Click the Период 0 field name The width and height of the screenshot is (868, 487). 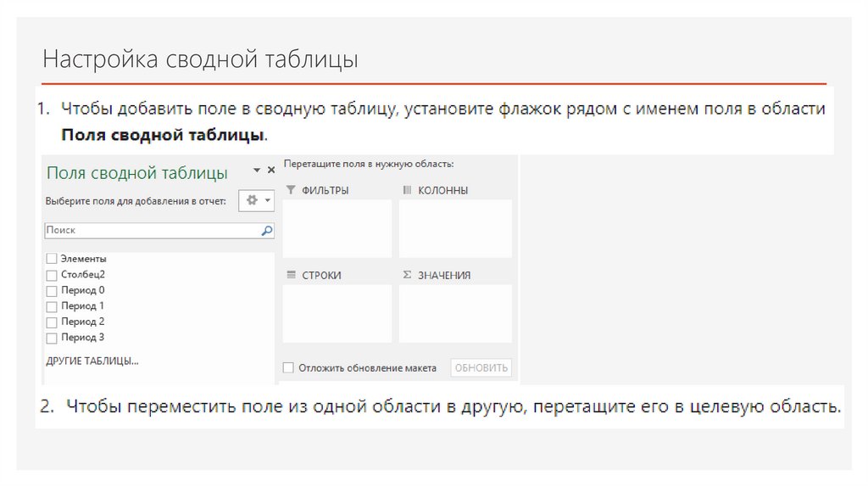coord(82,290)
